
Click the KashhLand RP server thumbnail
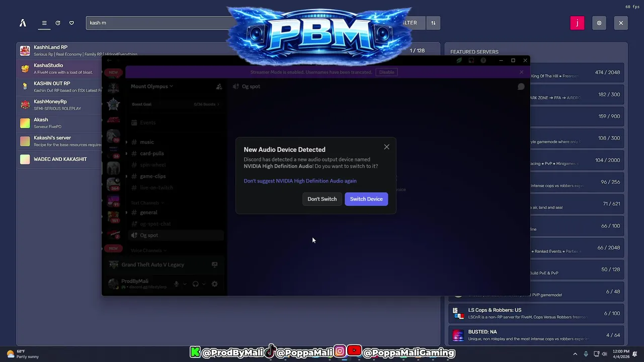(x=25, y=50)
